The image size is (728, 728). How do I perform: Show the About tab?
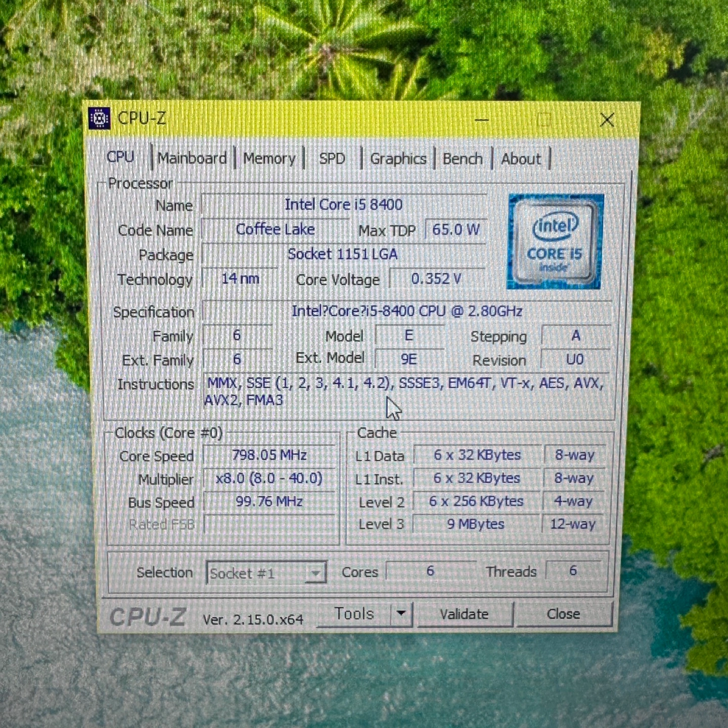pos(521,158)
